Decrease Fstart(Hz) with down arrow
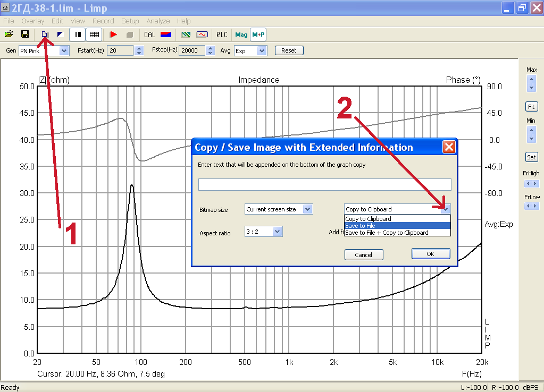This screenshot has width=544, height=392. 139,53
